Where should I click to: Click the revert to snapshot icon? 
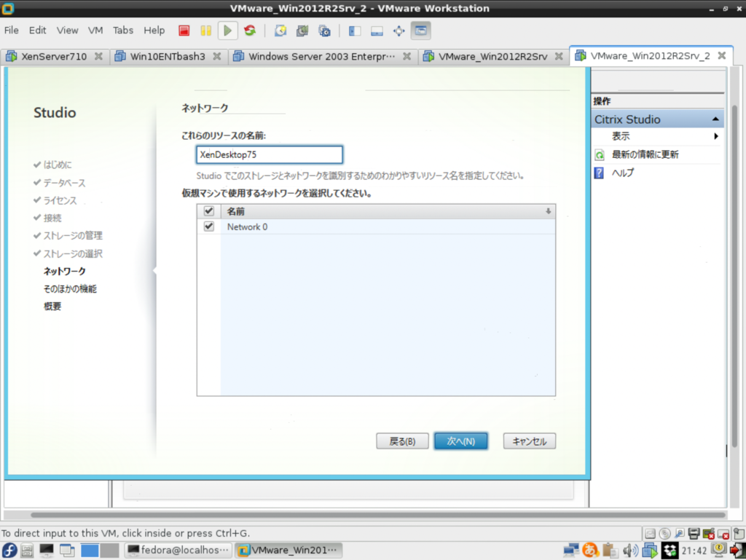click(302, 31)
